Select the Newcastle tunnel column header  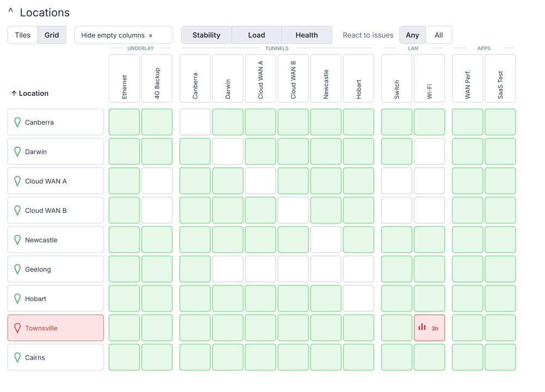(326, 78)
